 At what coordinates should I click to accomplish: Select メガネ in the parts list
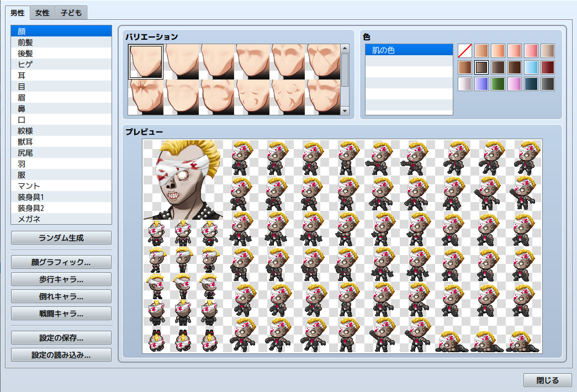(61, 219)
